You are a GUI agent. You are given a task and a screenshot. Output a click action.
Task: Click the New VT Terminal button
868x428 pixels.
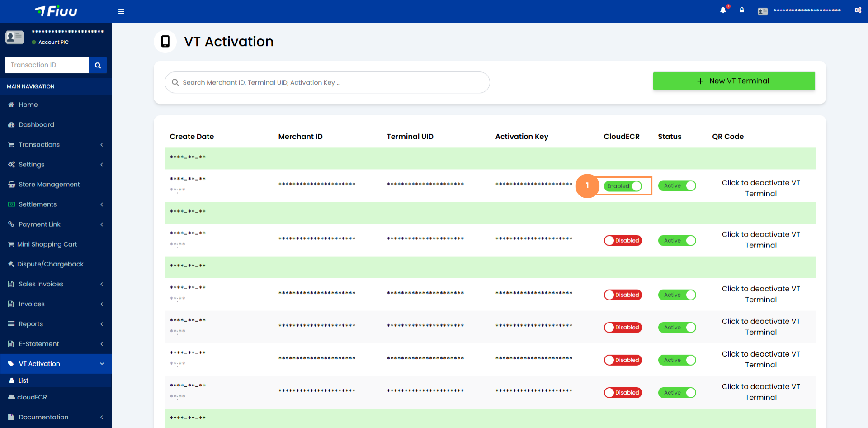(734, 81)
